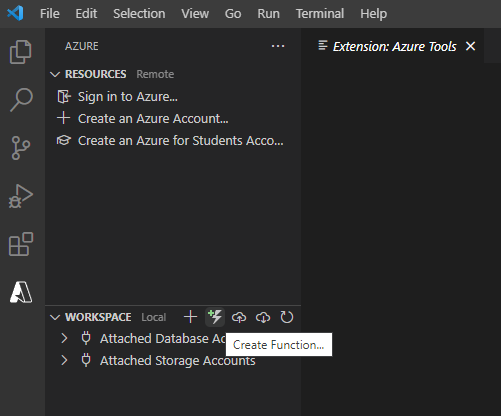
Task: Open the Source Control view
Action: [x=21, y=148]
